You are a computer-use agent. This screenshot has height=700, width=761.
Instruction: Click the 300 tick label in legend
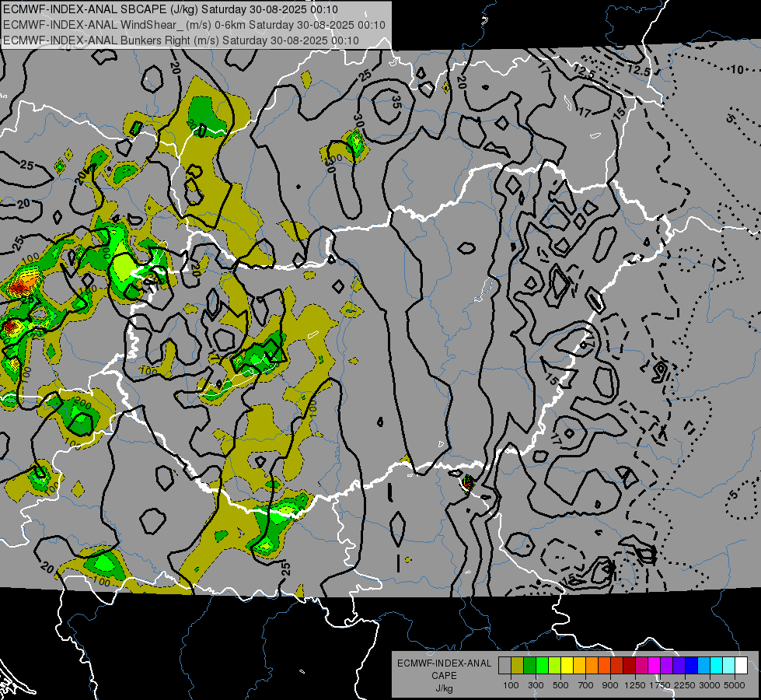(x=536, y=685)
